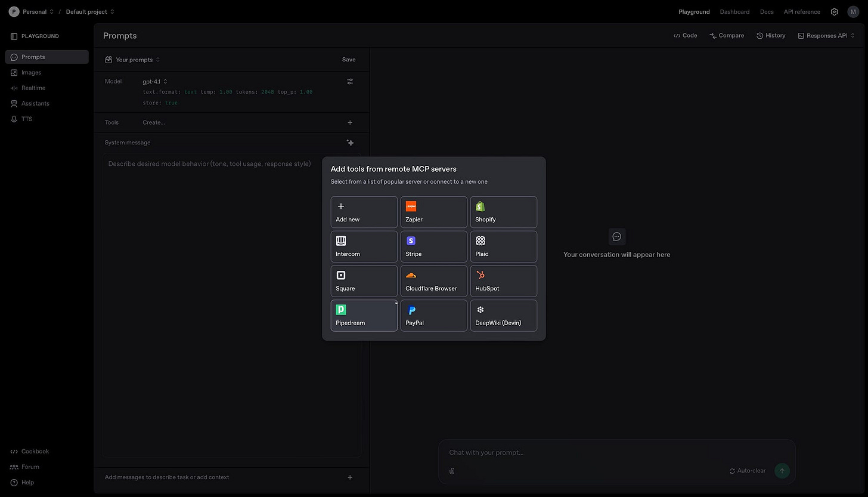Click the chat bubble icon in conversation area
The height and width of the screenshot is (497, 868).
(x=617, y=236)
